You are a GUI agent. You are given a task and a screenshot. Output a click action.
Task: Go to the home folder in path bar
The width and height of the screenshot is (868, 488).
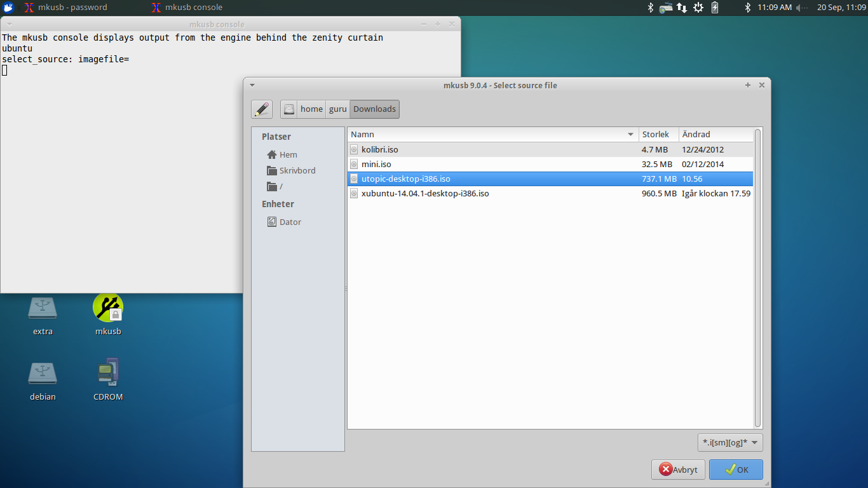tap(311, 109)
